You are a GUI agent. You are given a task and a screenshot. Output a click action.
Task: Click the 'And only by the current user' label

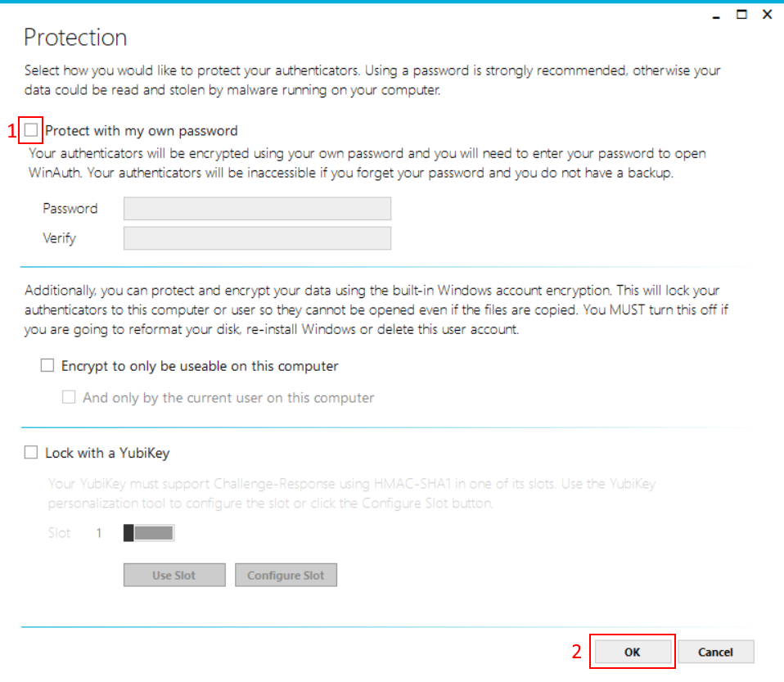point(228,398)
